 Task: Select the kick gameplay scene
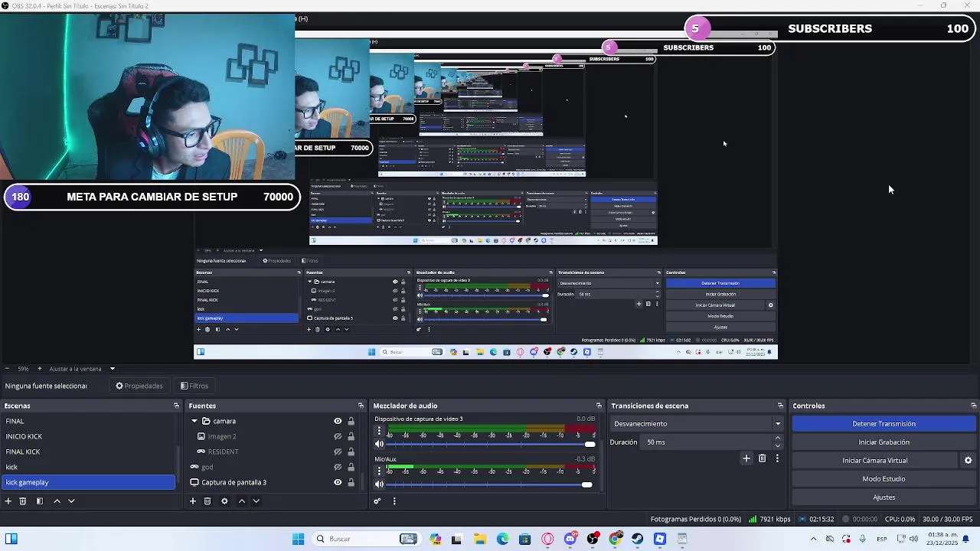(88, 482)
